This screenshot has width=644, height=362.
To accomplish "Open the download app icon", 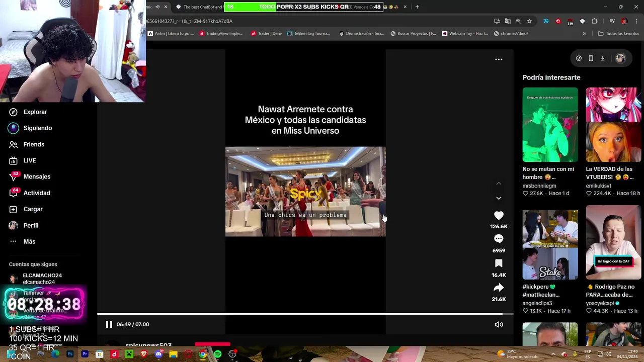I will pyautogui.click(x=602, y=58).
